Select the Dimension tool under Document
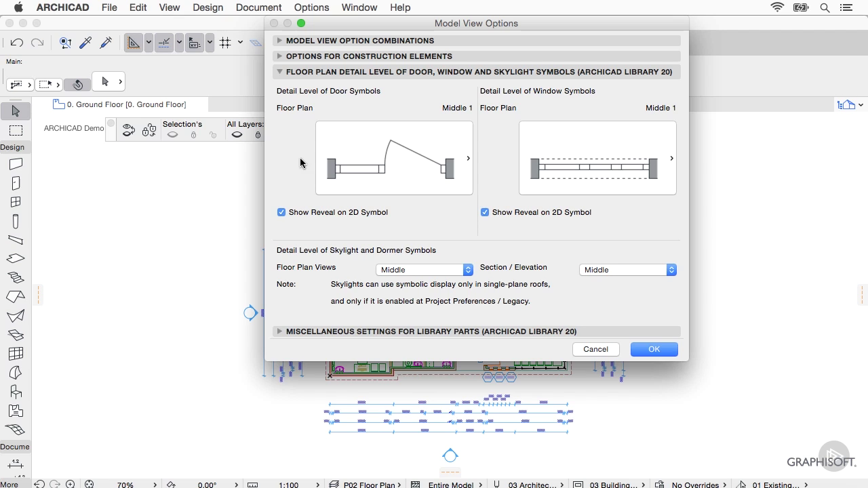The image size is (868, 488). pyautogui.click(x=16, y=464)
